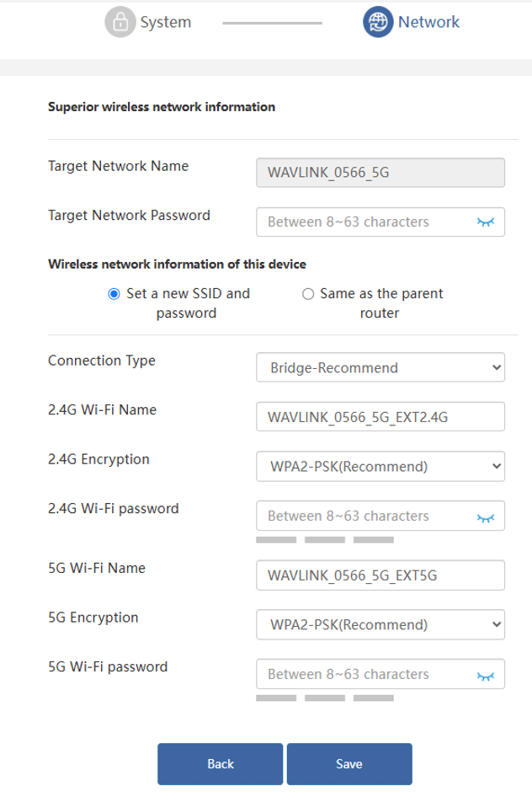Image resolution: width=532 pixels, height=797 pixels.
Task: Open the Connection Type dropdown
Action: pyautogui.click(x=380, y=367)
